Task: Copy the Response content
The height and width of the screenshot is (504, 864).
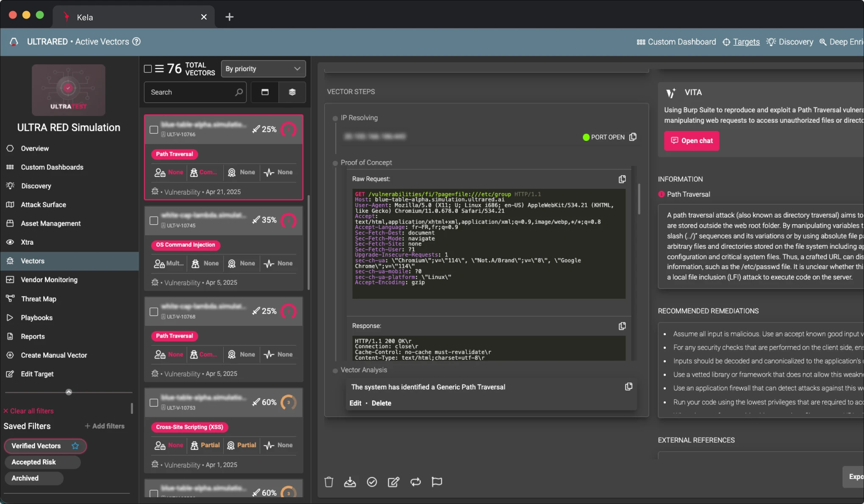Action: [x=622, y=326]
